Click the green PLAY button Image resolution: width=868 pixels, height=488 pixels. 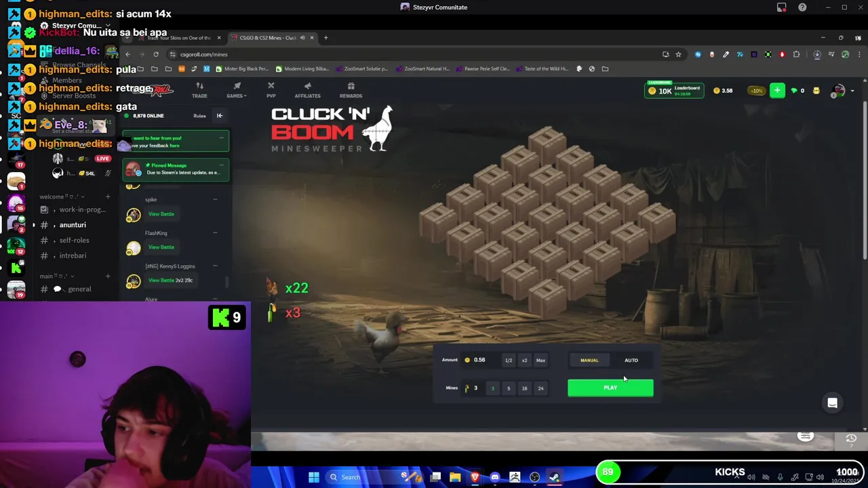point(610,388)
